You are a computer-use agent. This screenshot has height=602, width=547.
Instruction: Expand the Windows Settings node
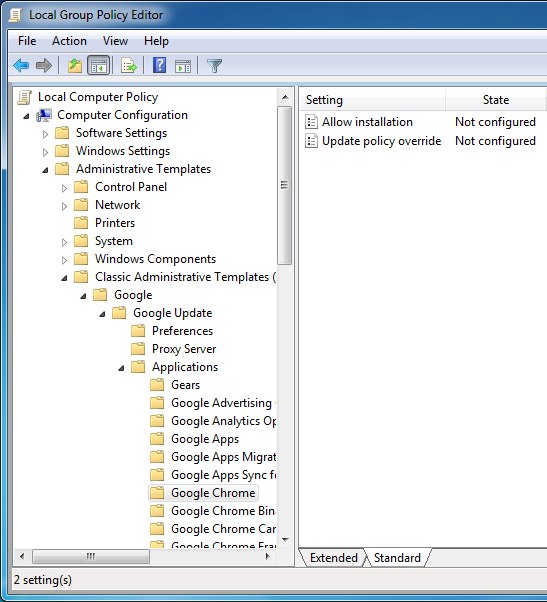(45, 152)
